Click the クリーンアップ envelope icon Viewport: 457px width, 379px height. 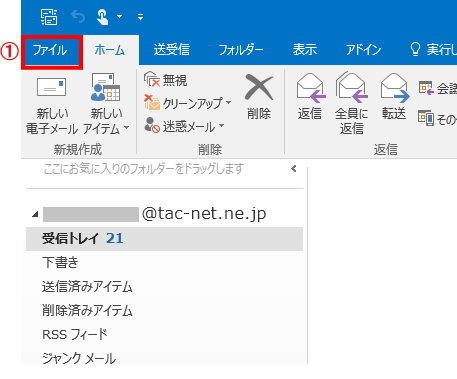click(152, 103)
